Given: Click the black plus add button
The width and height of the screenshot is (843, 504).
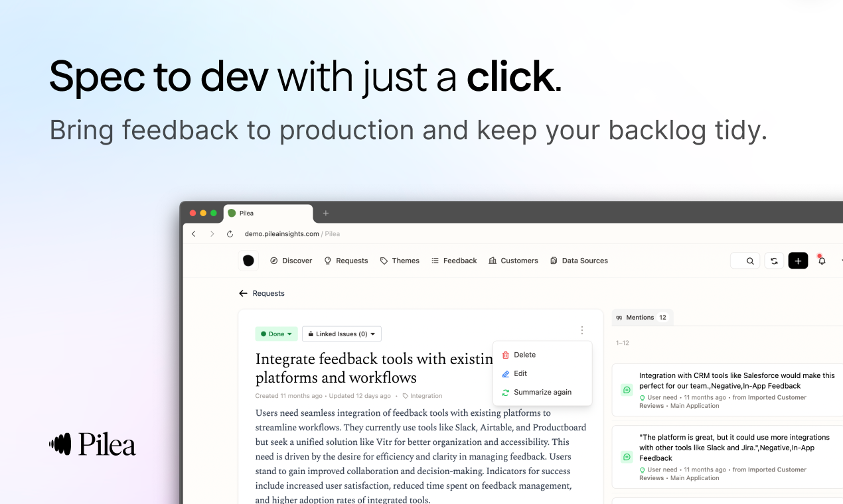Looking at the screenshot, I should pos(798,261).
